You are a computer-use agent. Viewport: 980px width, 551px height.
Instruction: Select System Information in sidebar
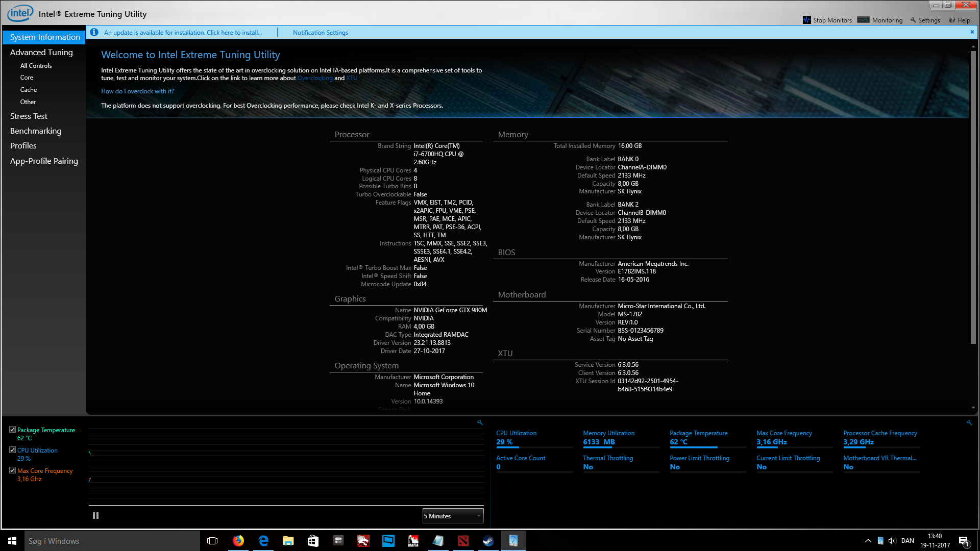click(44, 37)
